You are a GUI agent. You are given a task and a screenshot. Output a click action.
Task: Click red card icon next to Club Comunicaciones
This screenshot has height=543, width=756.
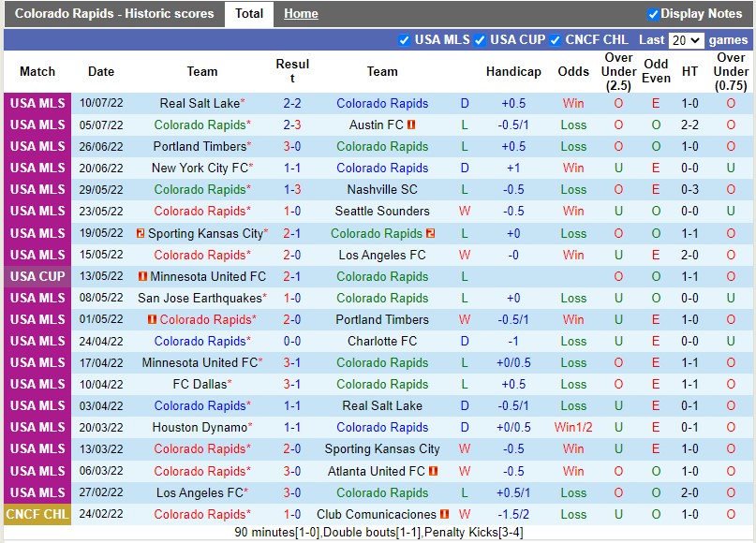coord(445,514)
